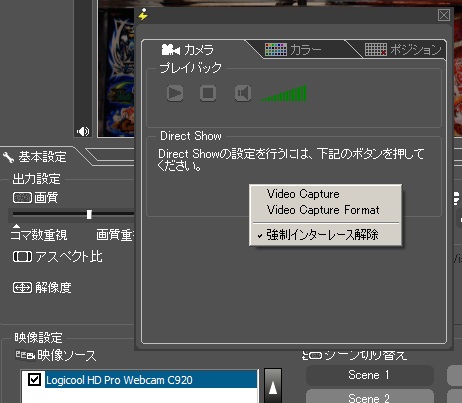Click the 画質 quality icon

[x=22, y=198]
